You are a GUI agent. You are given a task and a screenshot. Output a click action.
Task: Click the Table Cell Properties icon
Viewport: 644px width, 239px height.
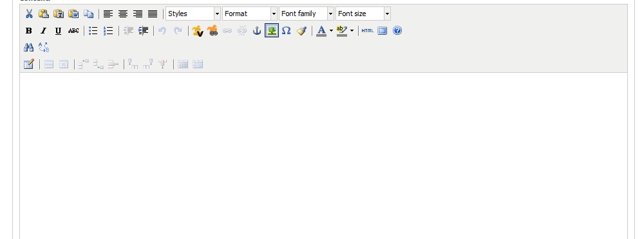(64, 64)
